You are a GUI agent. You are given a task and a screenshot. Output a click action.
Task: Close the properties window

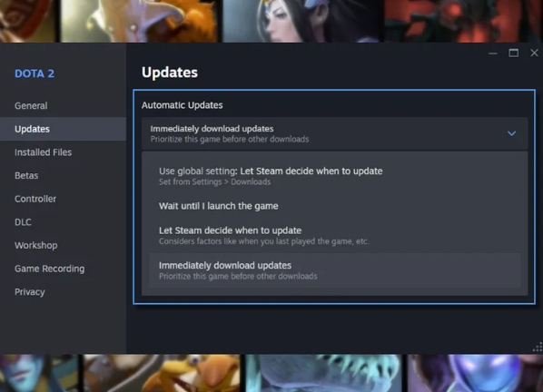534,53
